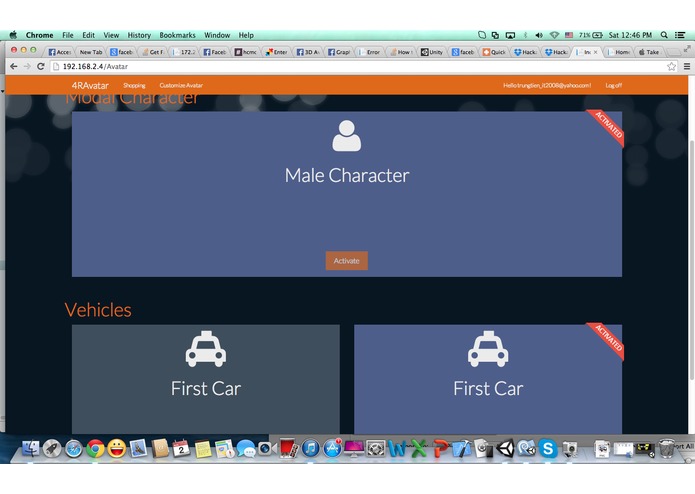695x494 pixels.
Task: Reload the page with the refresh icon
Action: 40,66
